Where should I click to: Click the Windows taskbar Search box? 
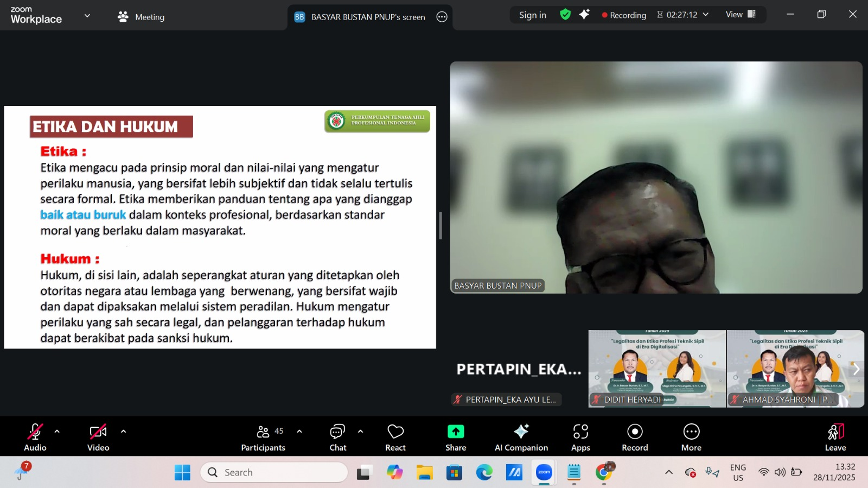click(x=275, y=472)
